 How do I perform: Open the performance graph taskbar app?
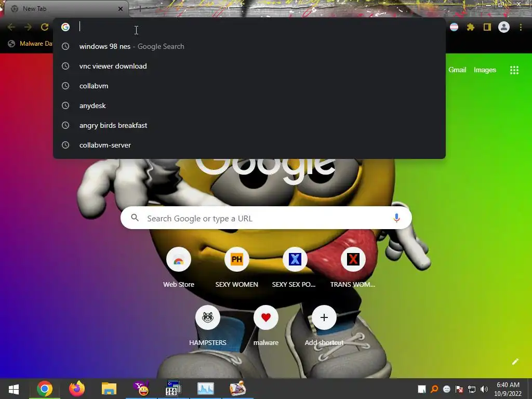206,389
